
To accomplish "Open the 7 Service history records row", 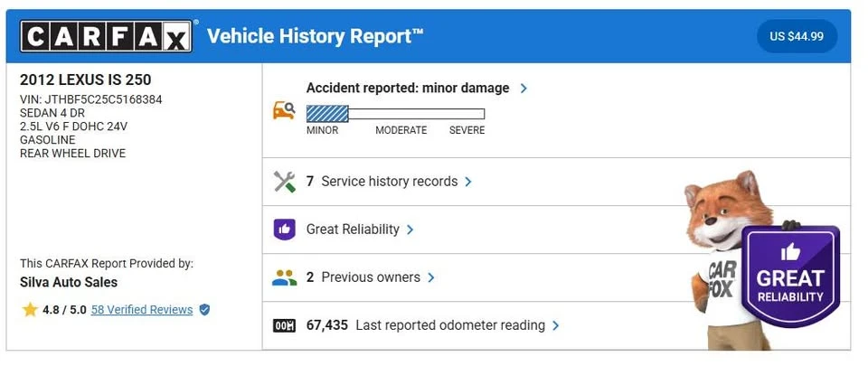I will coord(556,182).
